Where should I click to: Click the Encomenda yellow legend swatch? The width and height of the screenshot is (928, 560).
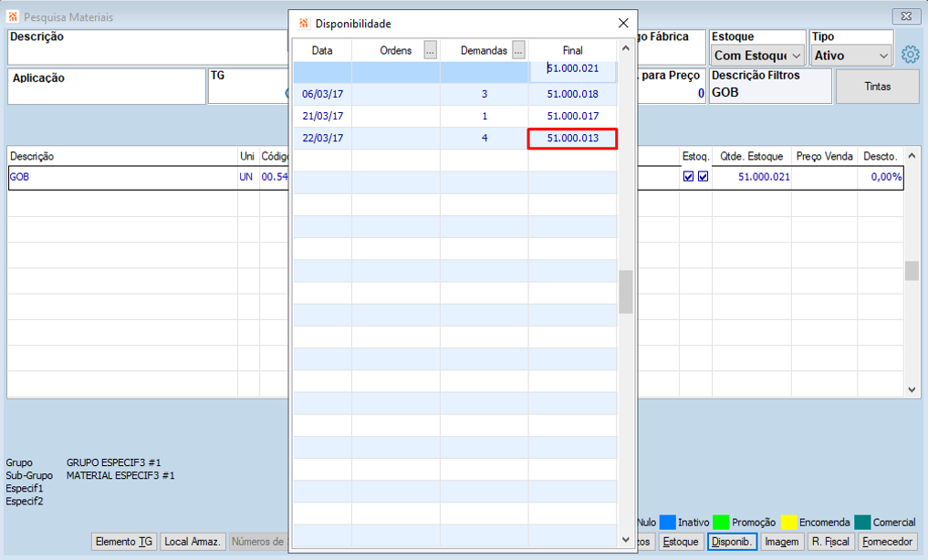(x=789, y=523)
